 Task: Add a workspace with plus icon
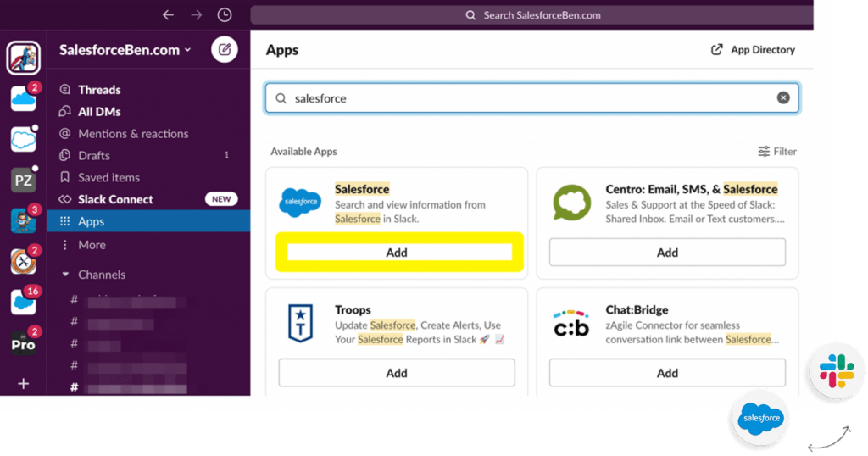coord(23,383)
